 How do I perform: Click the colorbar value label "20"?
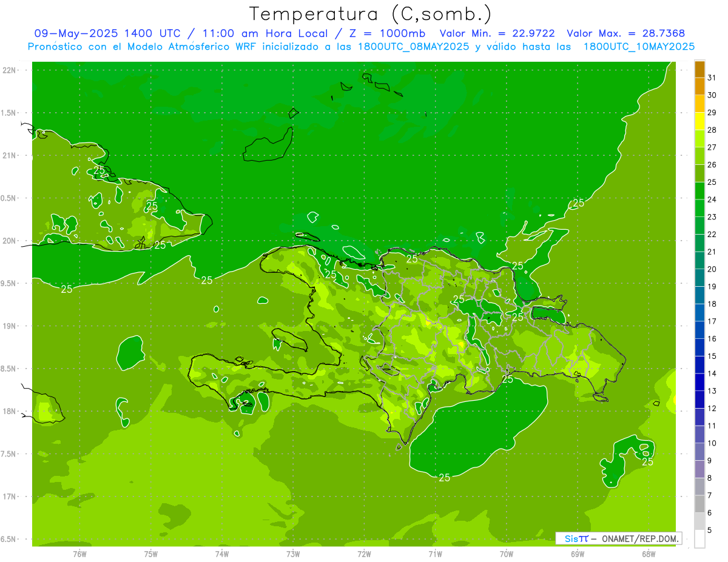pos(712,269)
